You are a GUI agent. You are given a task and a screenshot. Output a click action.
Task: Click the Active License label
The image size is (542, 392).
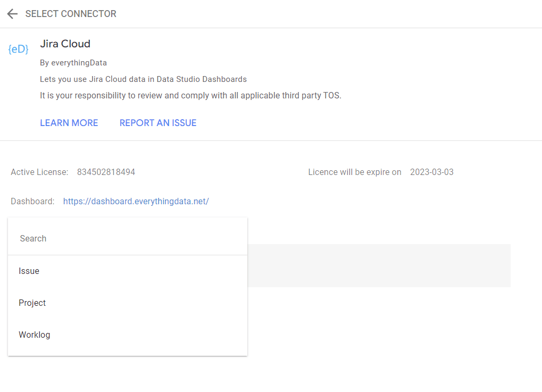point(39,172)
